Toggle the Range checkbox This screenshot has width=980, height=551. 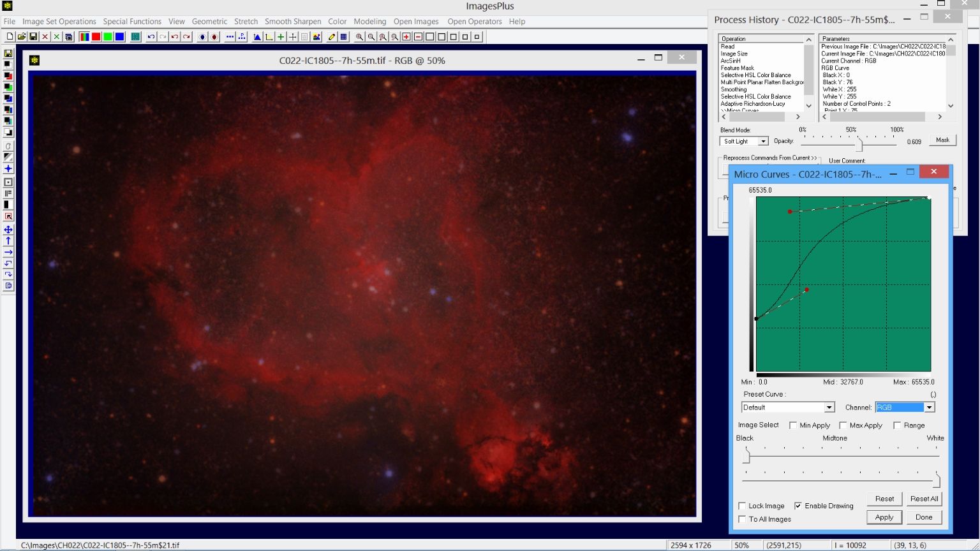coord(897,425)
